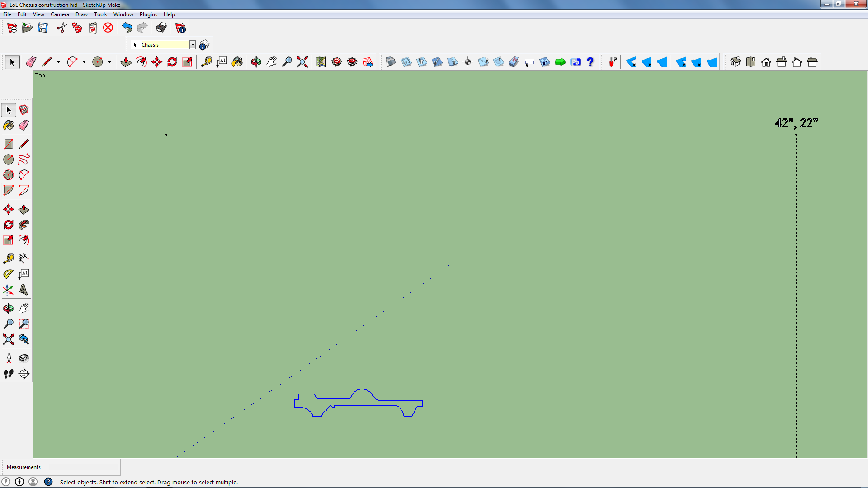868x488 pixels.
Task: Select the Tape Measure tool
Action: point(207,62)
